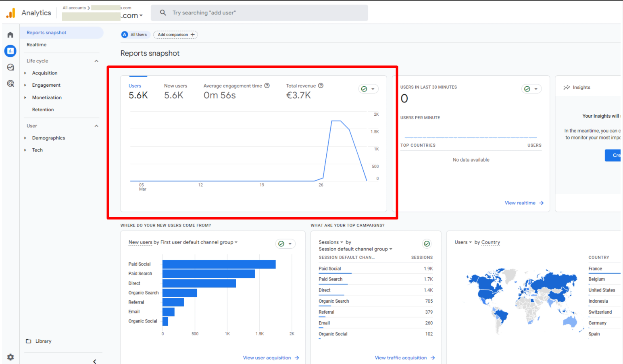Screen dimensions: 623x364
Task: Open the Explore icon in left rail
Action: click(10, 67)
